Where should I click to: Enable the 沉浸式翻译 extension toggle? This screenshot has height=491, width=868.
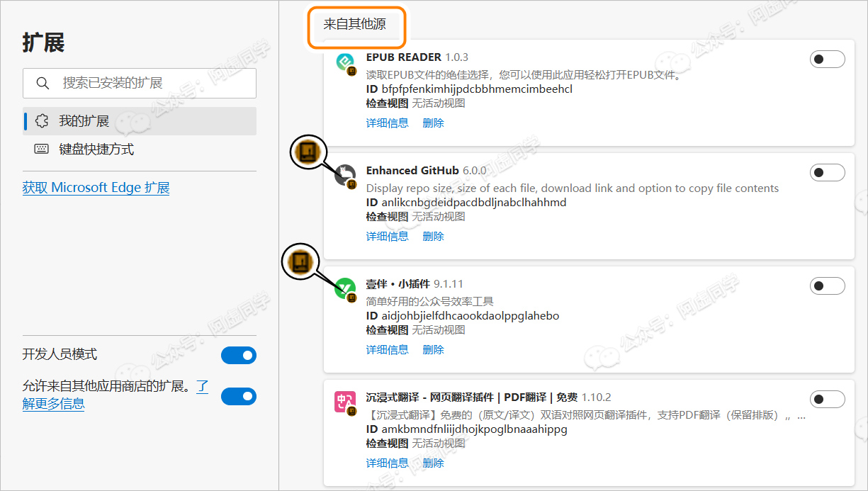pyautogui.click(x=827, y=399)
